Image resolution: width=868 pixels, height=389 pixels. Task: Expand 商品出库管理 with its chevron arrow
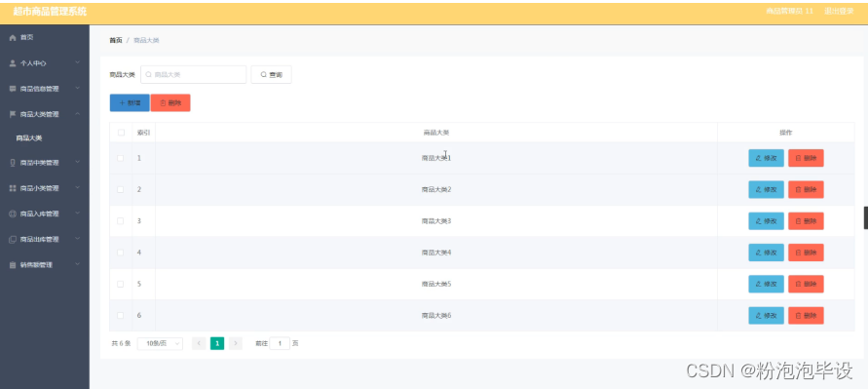point(78,239)
